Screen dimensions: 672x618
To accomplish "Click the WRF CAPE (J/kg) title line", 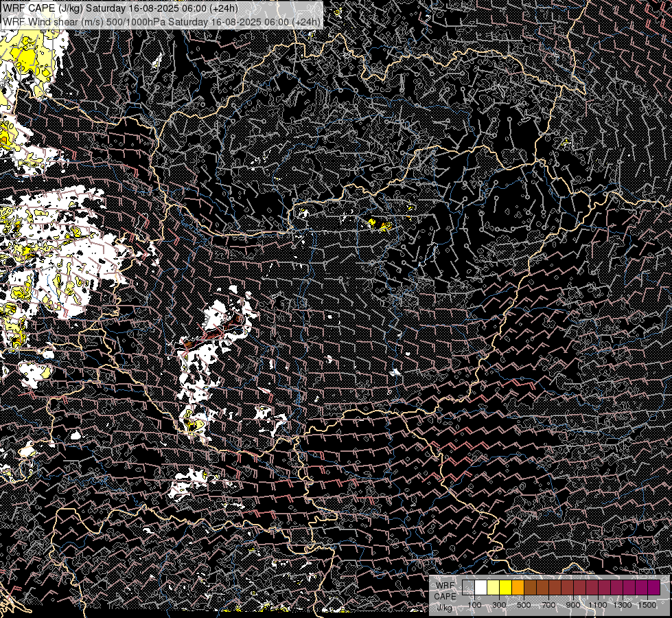I will click(119, 8).
